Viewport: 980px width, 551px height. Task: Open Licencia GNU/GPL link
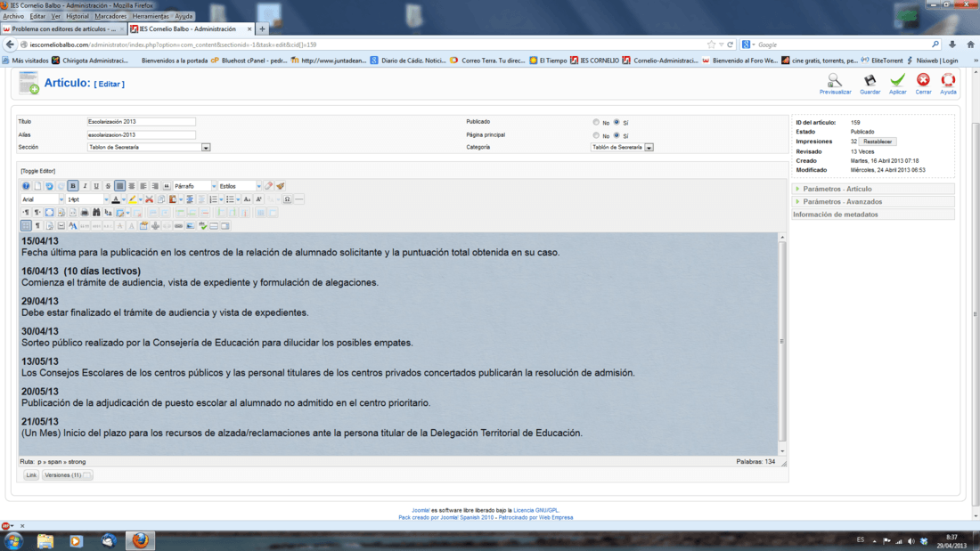pos(536,510)
